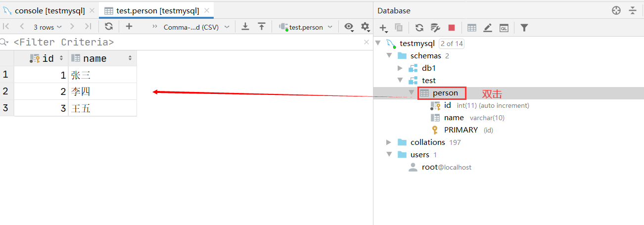644x225 pixels.
Task: Click the 2 of 14 schemas badge
Action: tap(452, 44)
